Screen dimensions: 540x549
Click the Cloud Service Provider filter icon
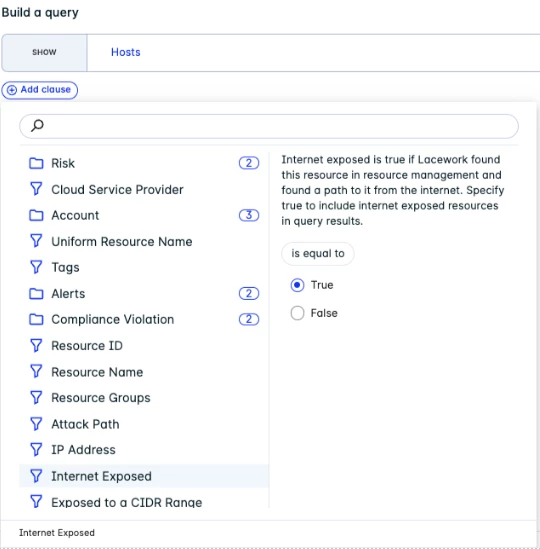click(x=36, y=189)
